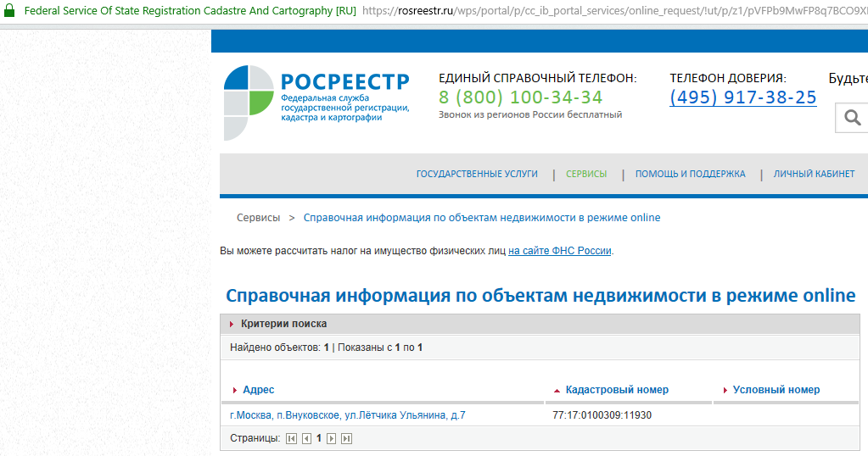The image size is (868, 456).
Task: Click the browser address bar URL
Action: click(x=614, y=10)
